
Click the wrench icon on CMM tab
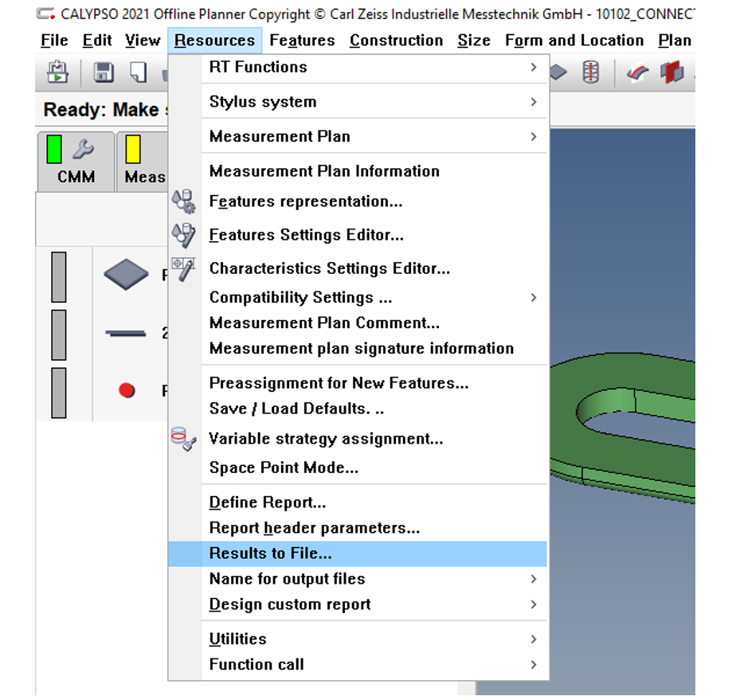click(84, 150)
